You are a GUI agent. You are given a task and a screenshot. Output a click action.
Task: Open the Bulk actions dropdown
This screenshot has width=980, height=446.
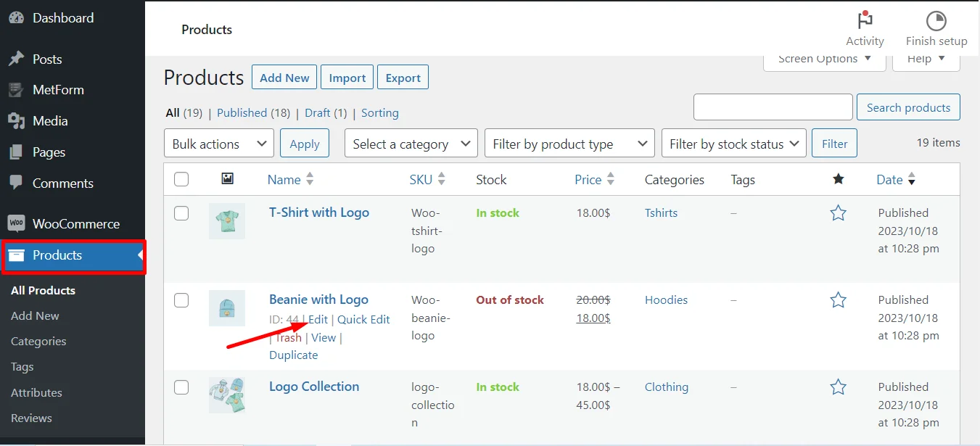[219, 144]
